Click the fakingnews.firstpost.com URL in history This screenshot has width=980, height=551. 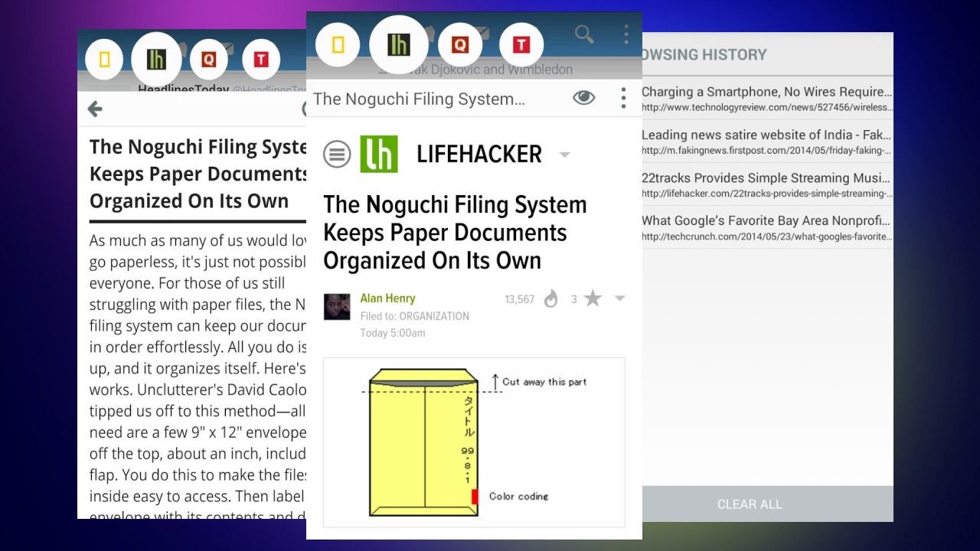pyautogui.click(x=766, y=151)
